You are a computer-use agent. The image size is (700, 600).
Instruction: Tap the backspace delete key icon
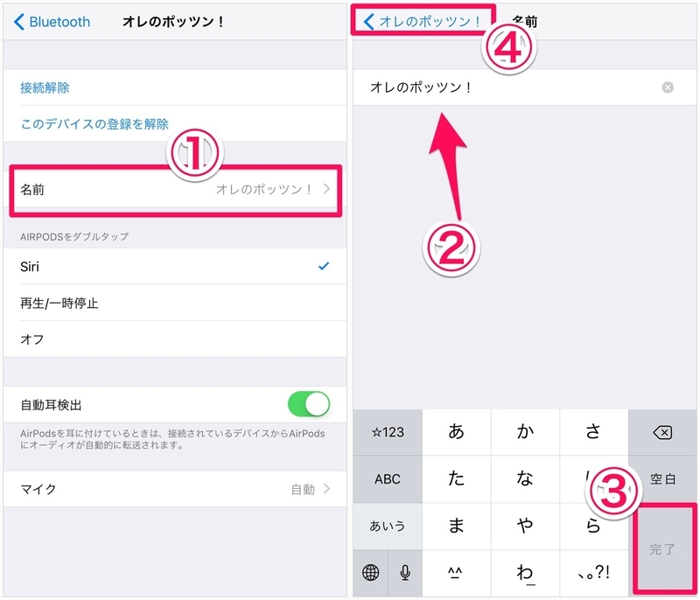coord(662,432)
